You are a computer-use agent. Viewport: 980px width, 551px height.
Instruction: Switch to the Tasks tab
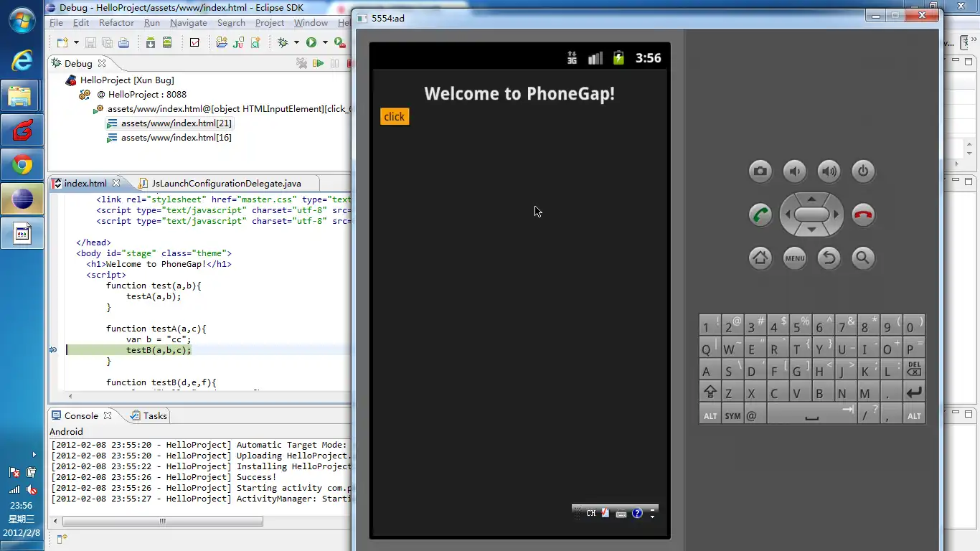tap(148, 415)
